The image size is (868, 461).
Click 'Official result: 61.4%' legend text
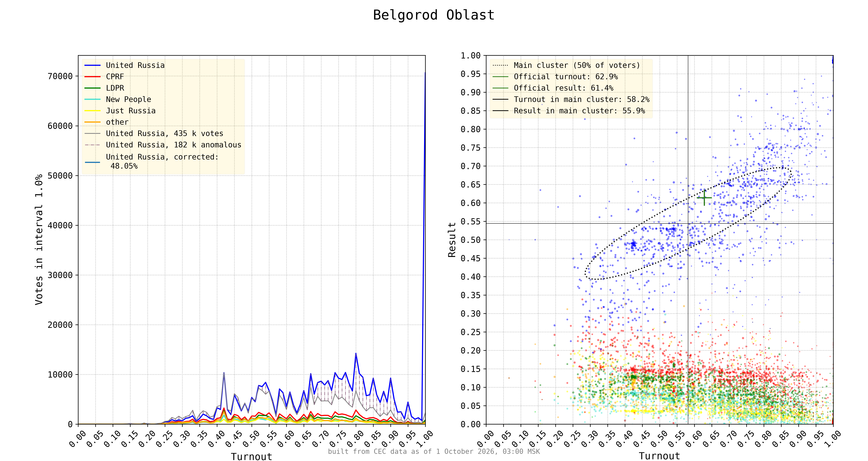(563, 88)
